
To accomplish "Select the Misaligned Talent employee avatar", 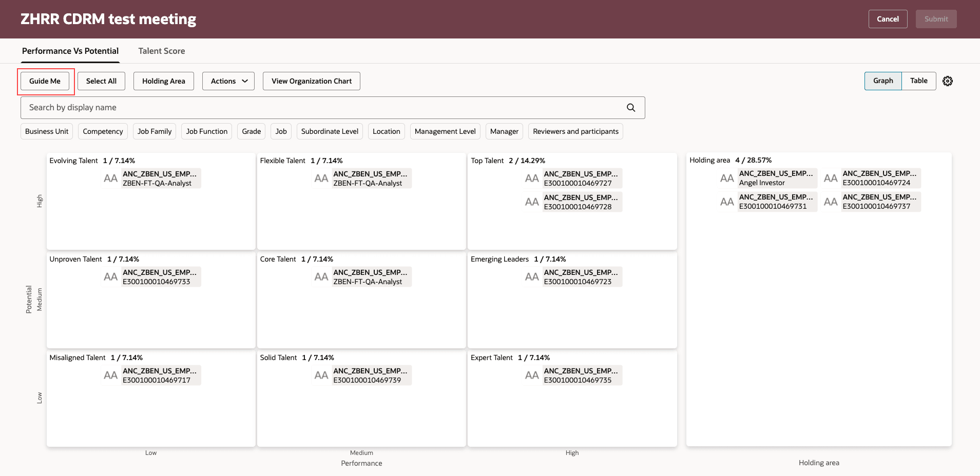I will [x=110, y=375].
